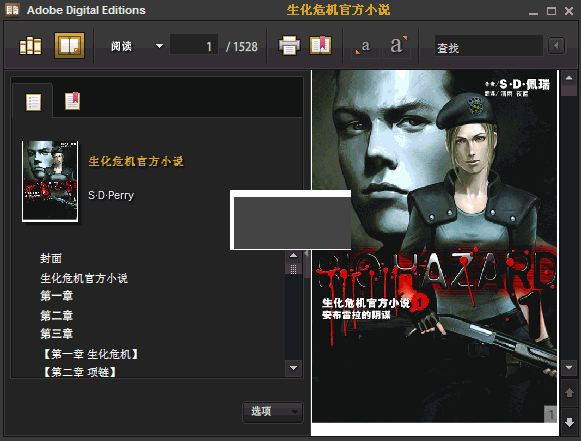Go to 第一章 in contents
This screenshot has width=581, height=441.
56,296
